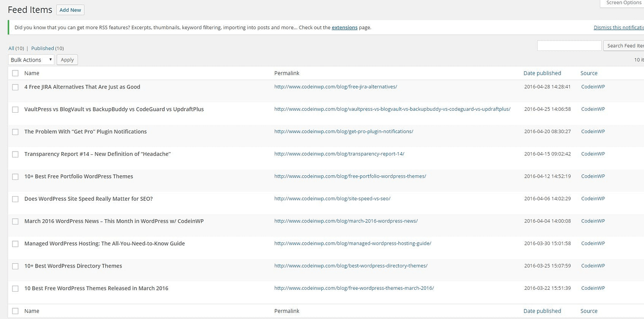Click the search feed items input field
Image resolution: width=644 pixels, height=319 pixels.
pos(569,45)
